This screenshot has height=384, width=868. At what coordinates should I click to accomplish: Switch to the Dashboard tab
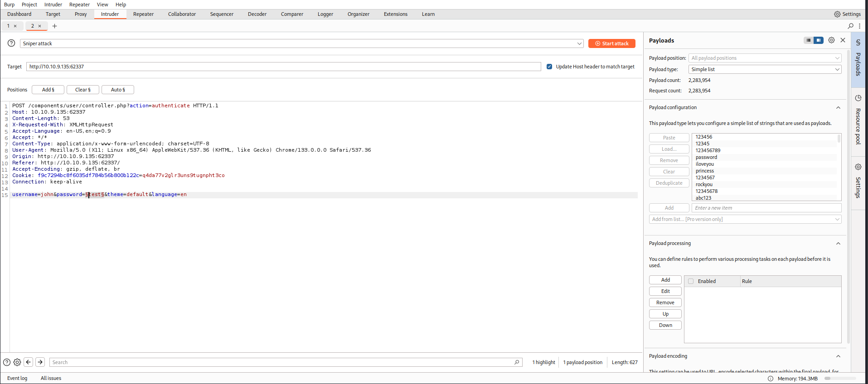pyautogui.click(x=19, y=14)
